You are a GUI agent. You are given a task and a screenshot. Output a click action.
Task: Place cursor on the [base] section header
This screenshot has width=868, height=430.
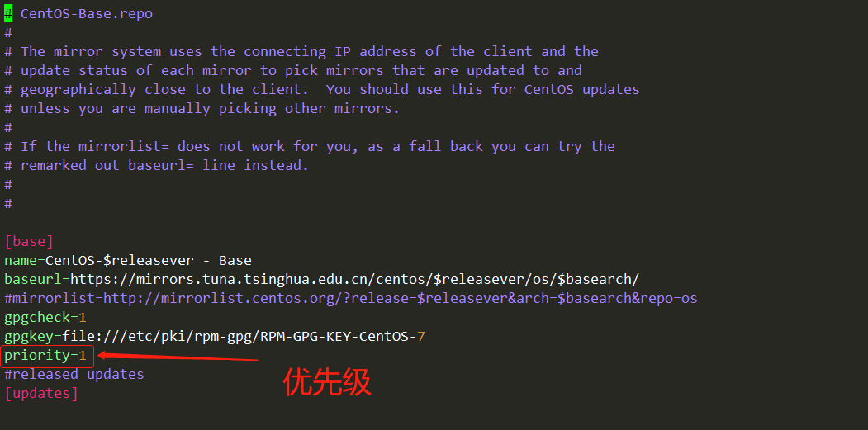pos(29,242)
